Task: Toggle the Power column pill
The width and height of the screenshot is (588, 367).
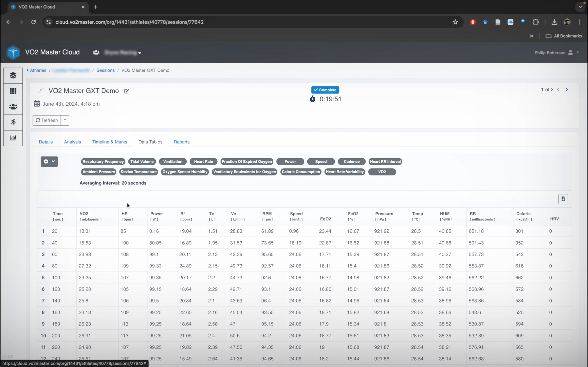Action: [290, 162]
